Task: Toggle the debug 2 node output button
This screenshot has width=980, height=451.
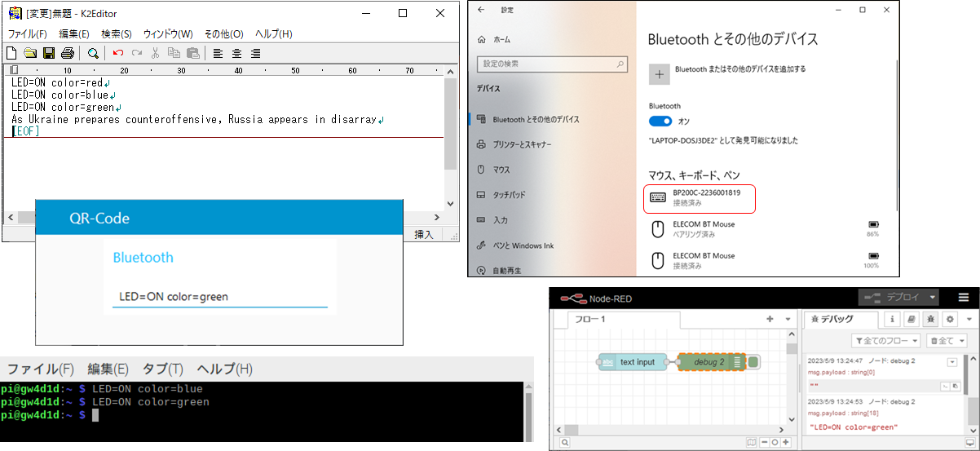Action: pyautogui.click(x=753, y=362)
